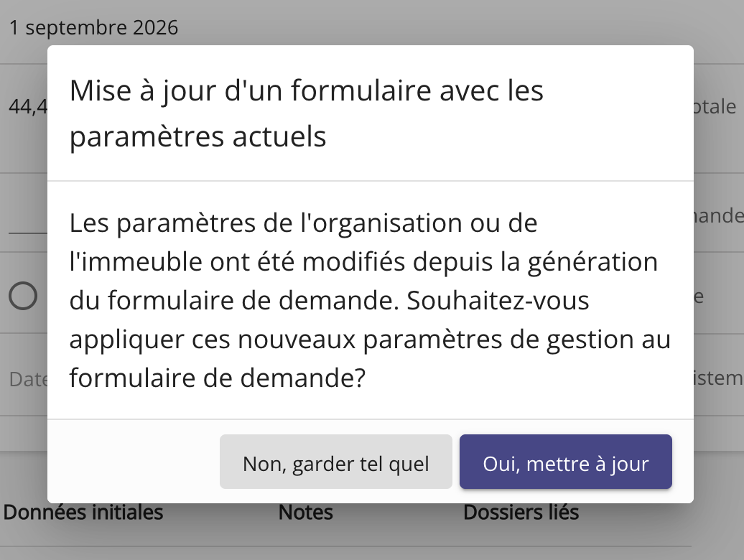The height and width of the screenshot is (560, 744).
Task: Click the truncated 'hande' label at right
Action: (x=718, y=216)
